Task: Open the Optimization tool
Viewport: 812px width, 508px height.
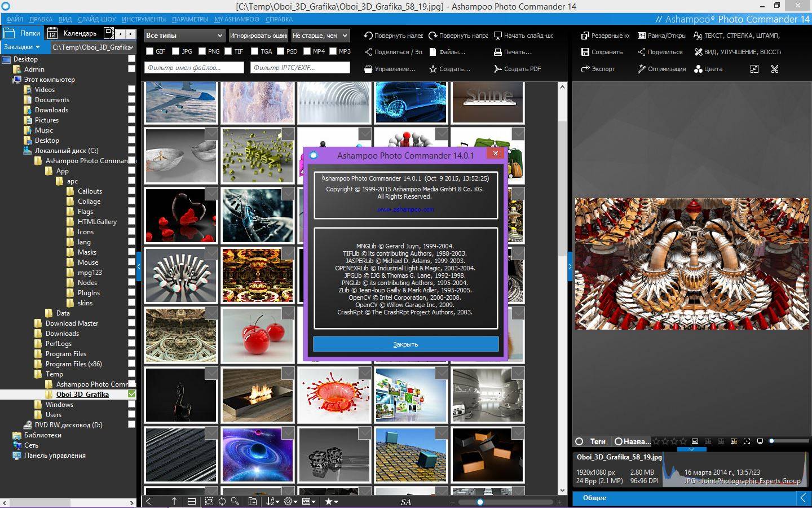Action: point(661,69)
